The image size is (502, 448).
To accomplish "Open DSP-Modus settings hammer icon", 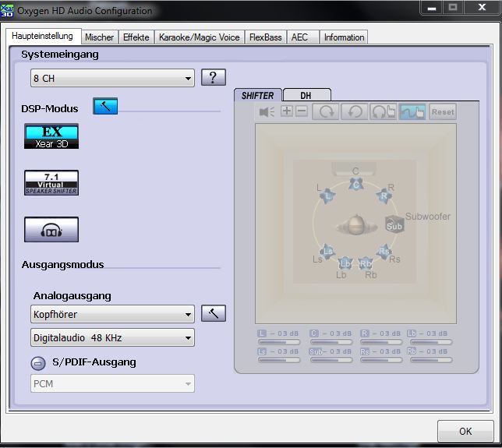I will [x=105, y=106].
